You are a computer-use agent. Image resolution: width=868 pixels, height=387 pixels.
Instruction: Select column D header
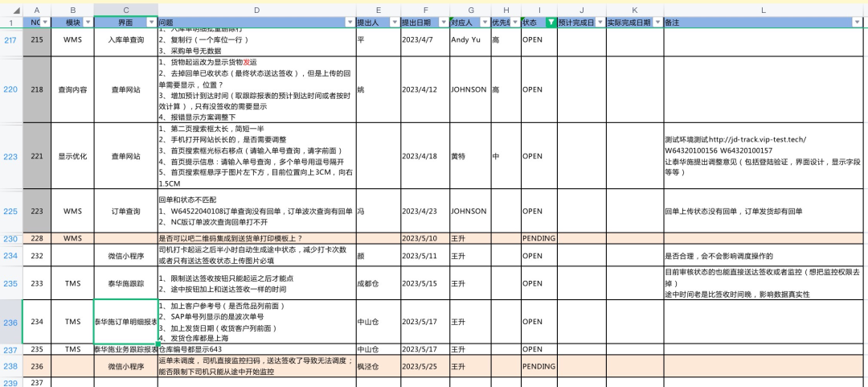tap(256, 9)
